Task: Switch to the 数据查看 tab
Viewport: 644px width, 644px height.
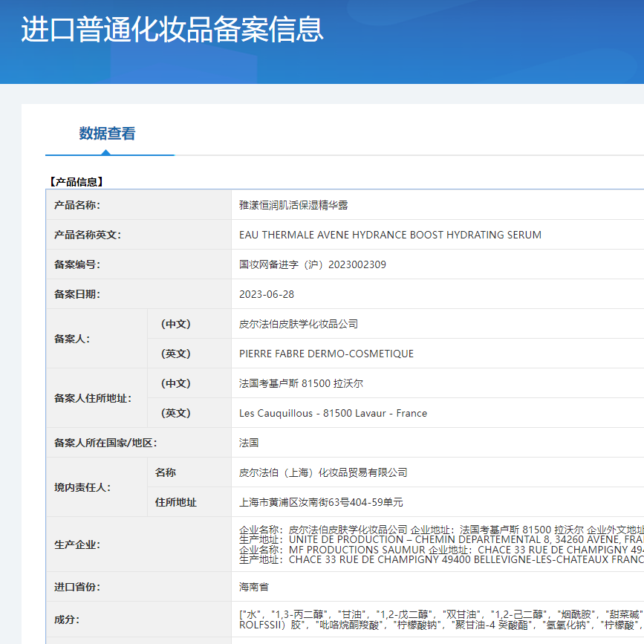Action: 109,135
